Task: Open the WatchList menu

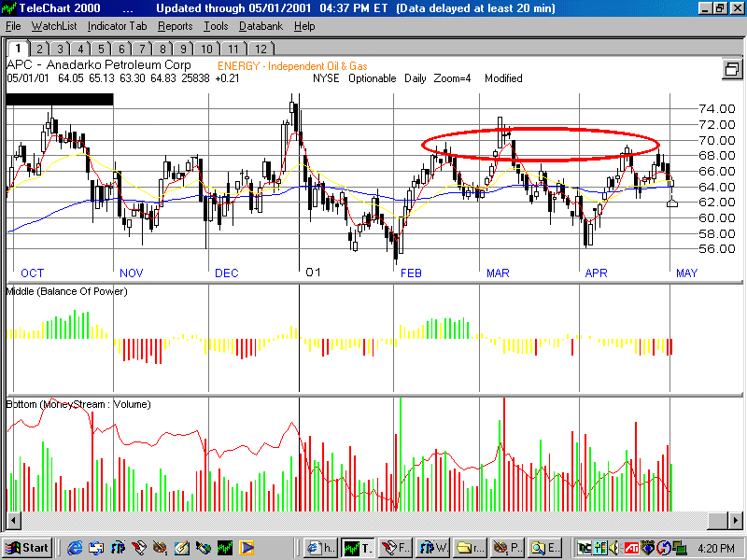Action: (54, 26)
